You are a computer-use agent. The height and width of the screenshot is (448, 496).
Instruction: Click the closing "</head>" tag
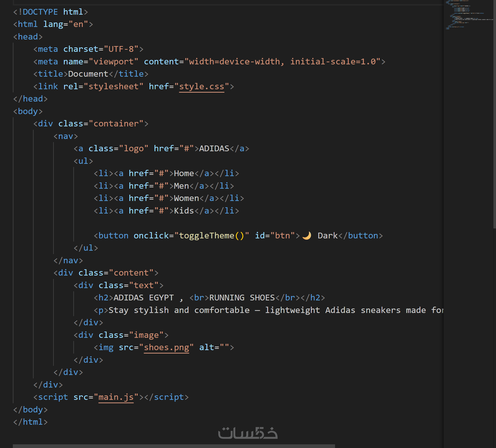click(30, 99)
